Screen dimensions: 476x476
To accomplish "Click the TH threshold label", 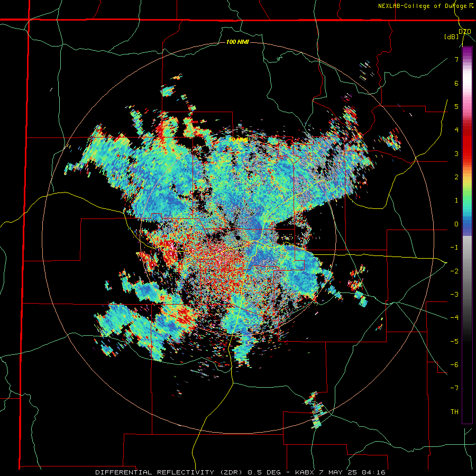I will 454,412.
